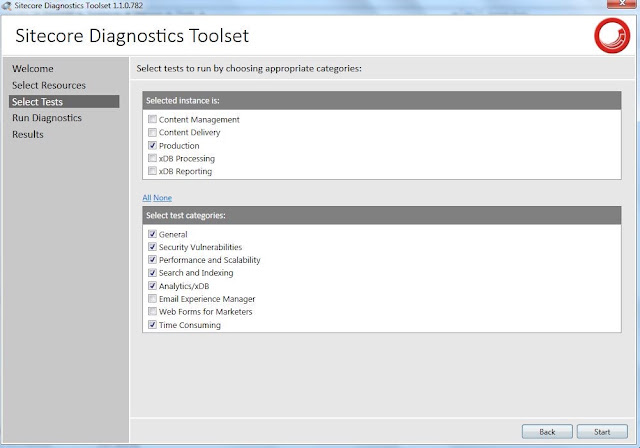Switch to the Results step
This screenshot has height=448, width=640.
pyautogui.click(x=28, y=134)
